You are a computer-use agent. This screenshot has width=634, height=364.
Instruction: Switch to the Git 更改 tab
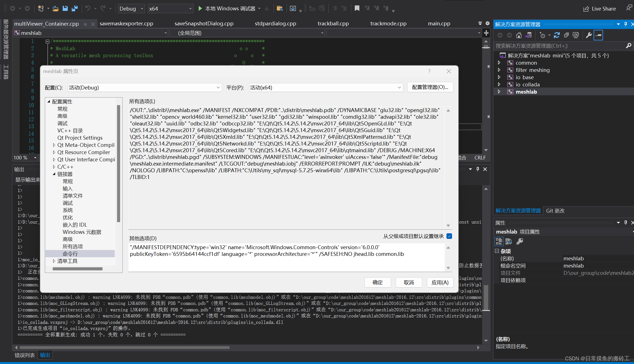[x=555, y=211]
